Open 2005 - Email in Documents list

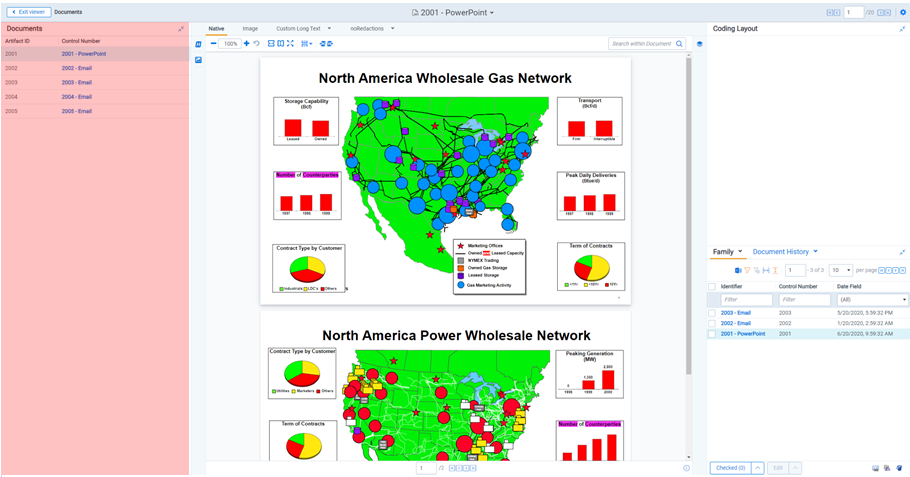click(77, 111)
